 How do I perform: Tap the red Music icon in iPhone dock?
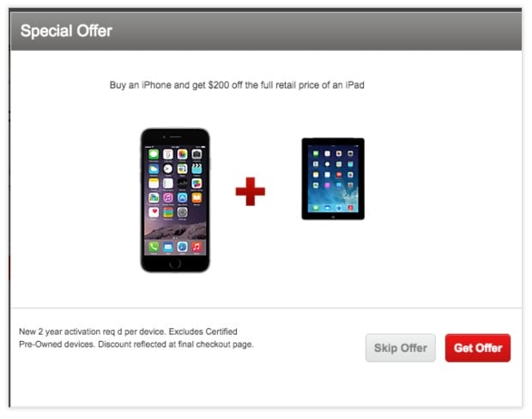196,247
